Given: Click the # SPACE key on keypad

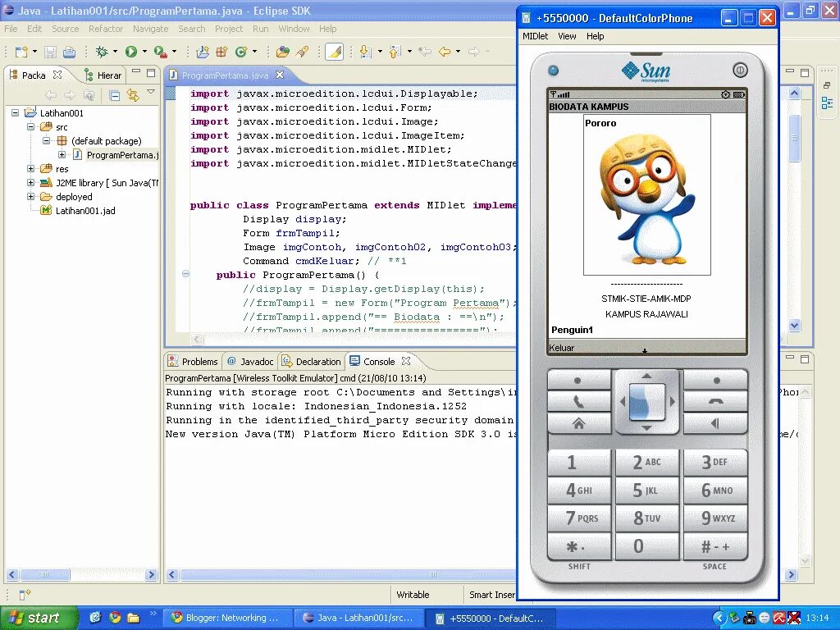Looking at the screenshot, I should coord(715,546).
